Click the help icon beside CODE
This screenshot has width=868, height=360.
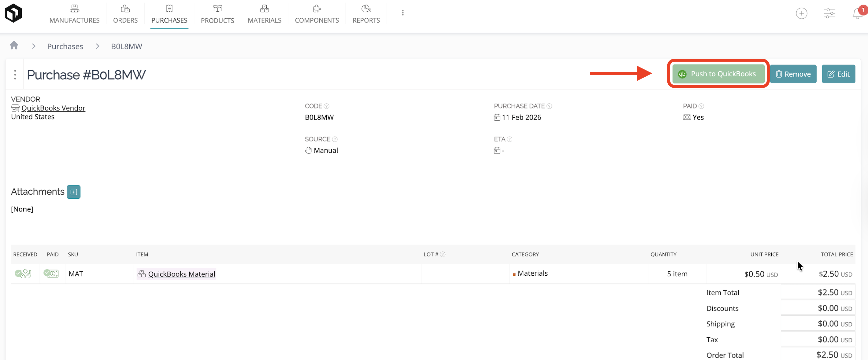[x=326, y=106]
